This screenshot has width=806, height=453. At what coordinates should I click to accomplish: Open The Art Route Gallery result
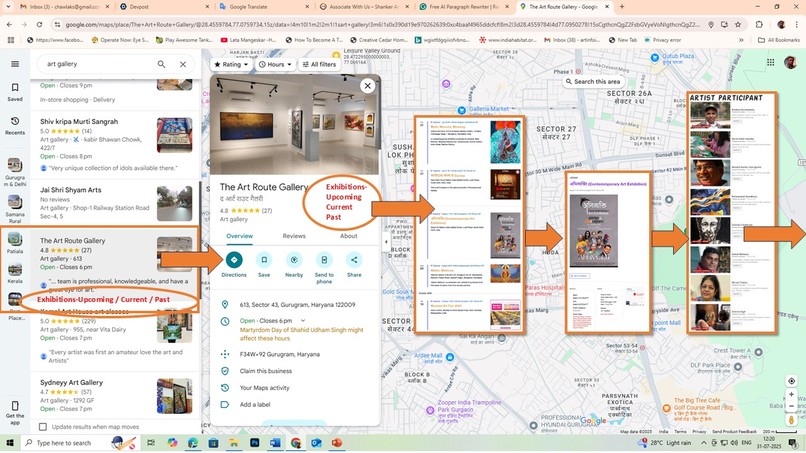[115, 267]
